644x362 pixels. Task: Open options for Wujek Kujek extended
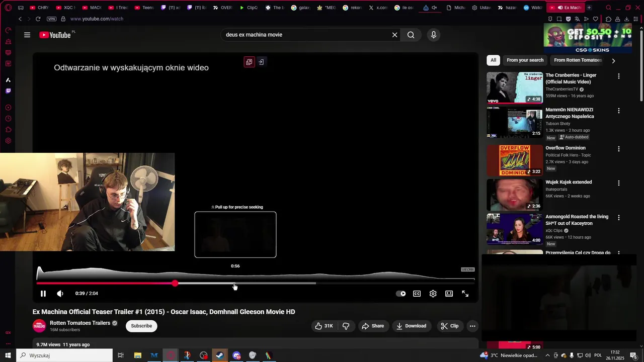pos(619,183)
